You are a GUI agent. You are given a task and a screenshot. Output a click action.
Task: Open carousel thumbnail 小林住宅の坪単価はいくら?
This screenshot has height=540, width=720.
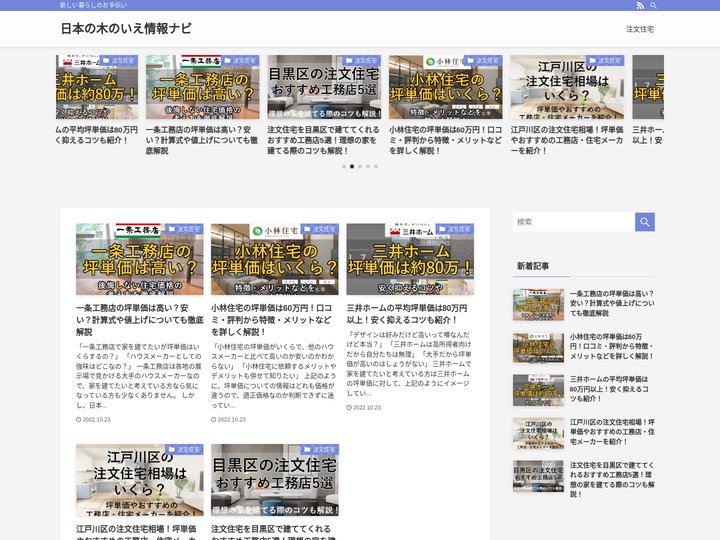pos(445,87)
